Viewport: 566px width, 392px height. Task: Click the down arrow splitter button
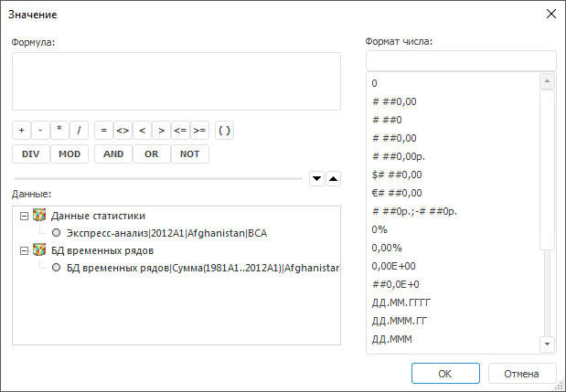coord(317,179)
